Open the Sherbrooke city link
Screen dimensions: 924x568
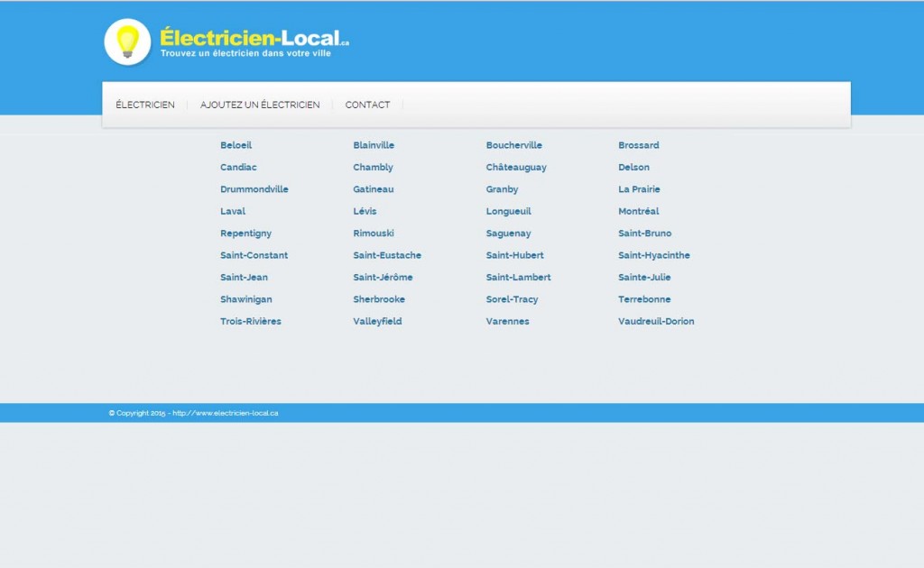coord(379,299)
